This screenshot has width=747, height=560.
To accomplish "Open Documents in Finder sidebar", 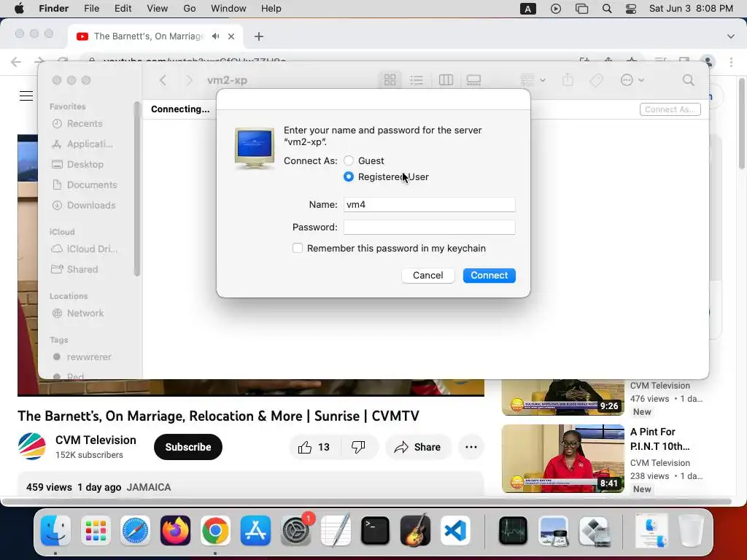I will (91, 185).
